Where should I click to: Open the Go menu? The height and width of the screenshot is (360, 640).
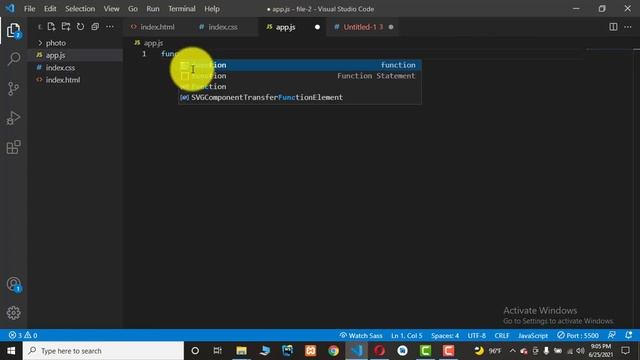click(133, 9)
